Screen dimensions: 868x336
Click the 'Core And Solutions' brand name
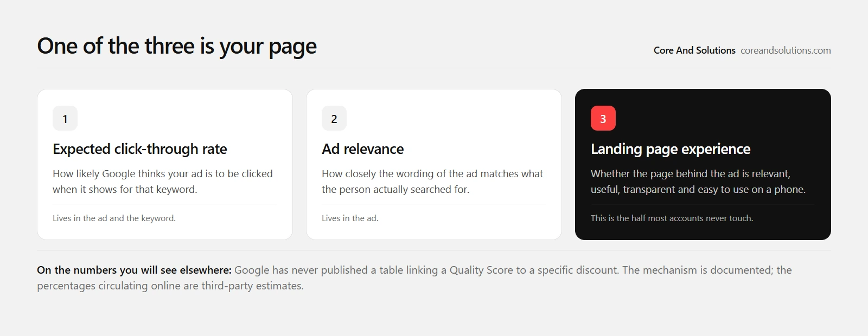click(x=694, y=50)
